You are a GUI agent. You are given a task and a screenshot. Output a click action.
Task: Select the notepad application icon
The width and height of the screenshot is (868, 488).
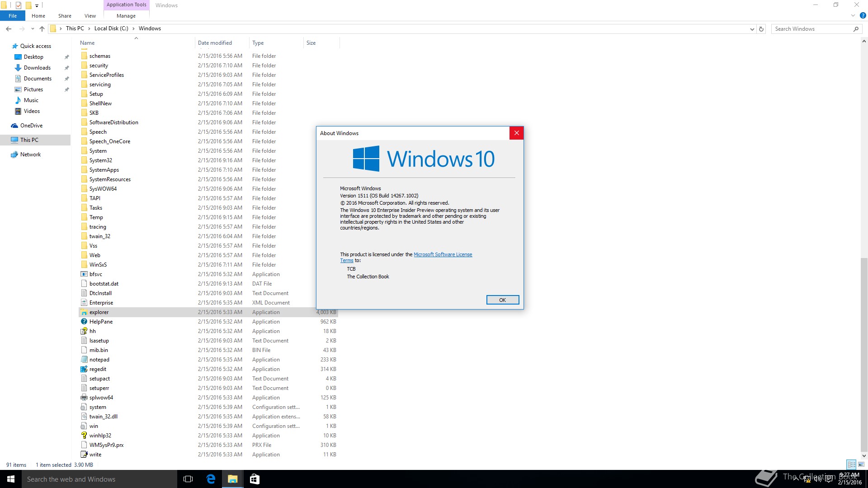tap(84, 360)
